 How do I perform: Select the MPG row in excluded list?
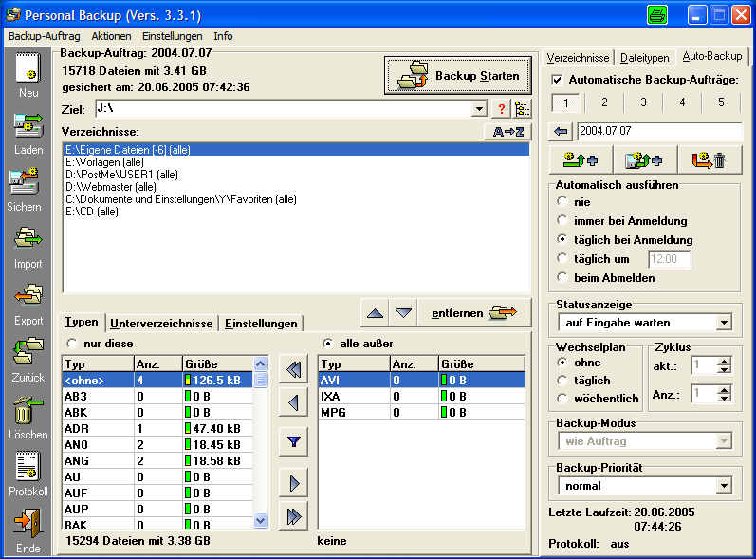coord(421,413)
